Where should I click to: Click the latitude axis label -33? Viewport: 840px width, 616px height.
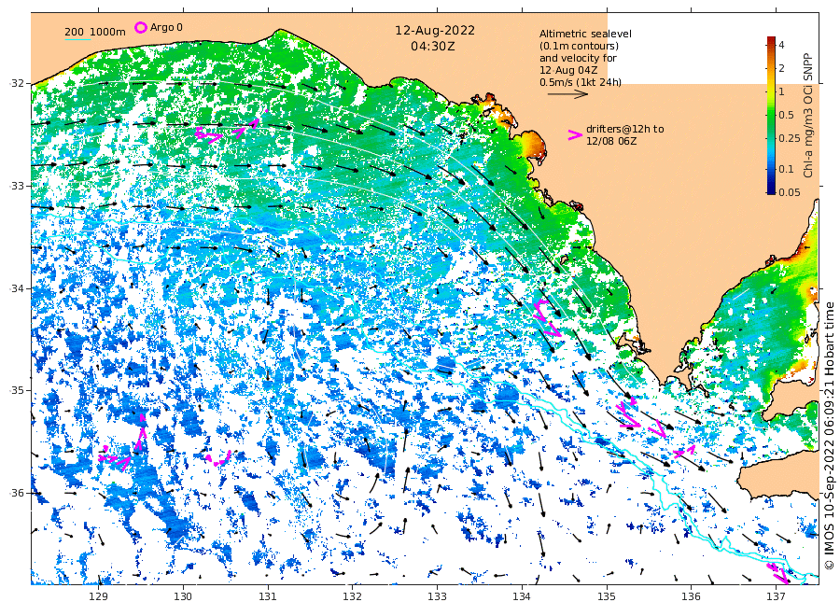click(x=17, y=186)
